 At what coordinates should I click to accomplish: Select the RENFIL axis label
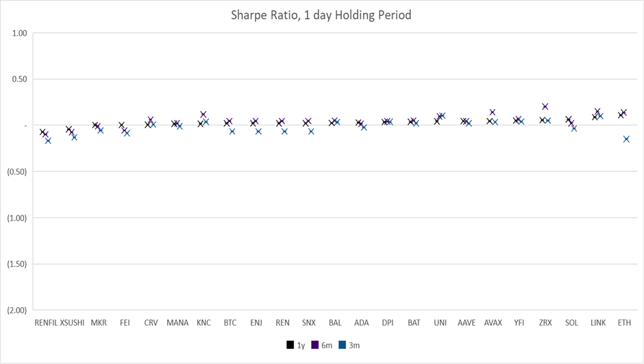pyautogui.click(x=46, y=322)
